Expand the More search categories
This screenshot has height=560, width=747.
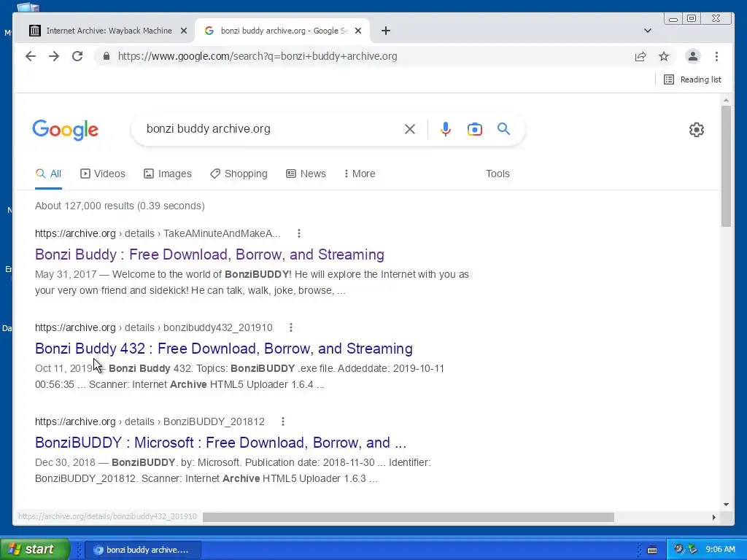(x=360, y=174)
